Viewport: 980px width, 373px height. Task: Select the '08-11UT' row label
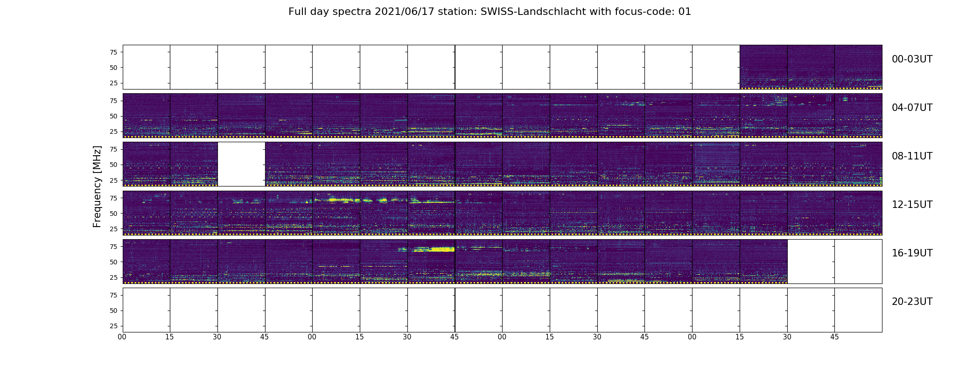[x=912, y=156]
